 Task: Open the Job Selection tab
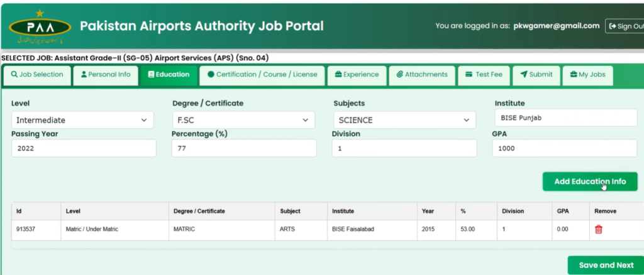click(37, 75)
